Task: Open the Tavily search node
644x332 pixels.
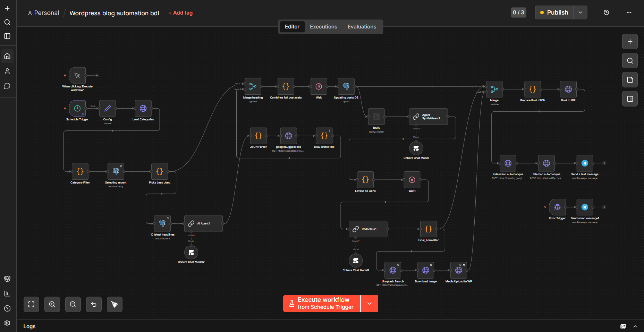Action: (376, 117)
